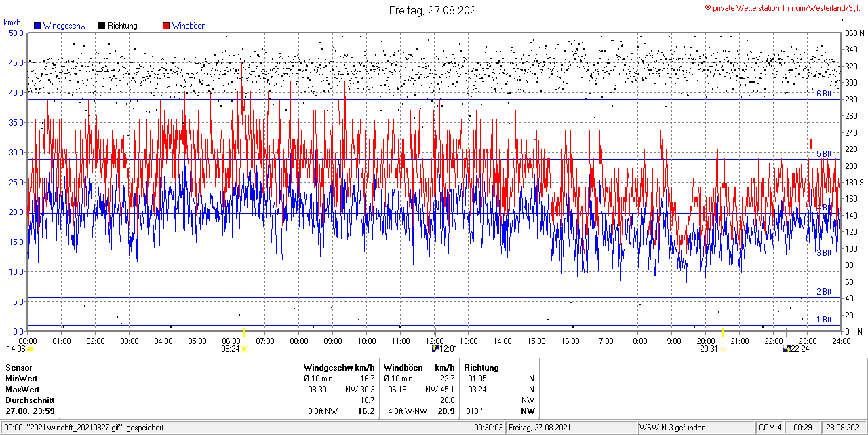Click the red Windböen legend swatch
Image resolution: width=868 pixels, height=435 pixels.
tap(166, 26)
